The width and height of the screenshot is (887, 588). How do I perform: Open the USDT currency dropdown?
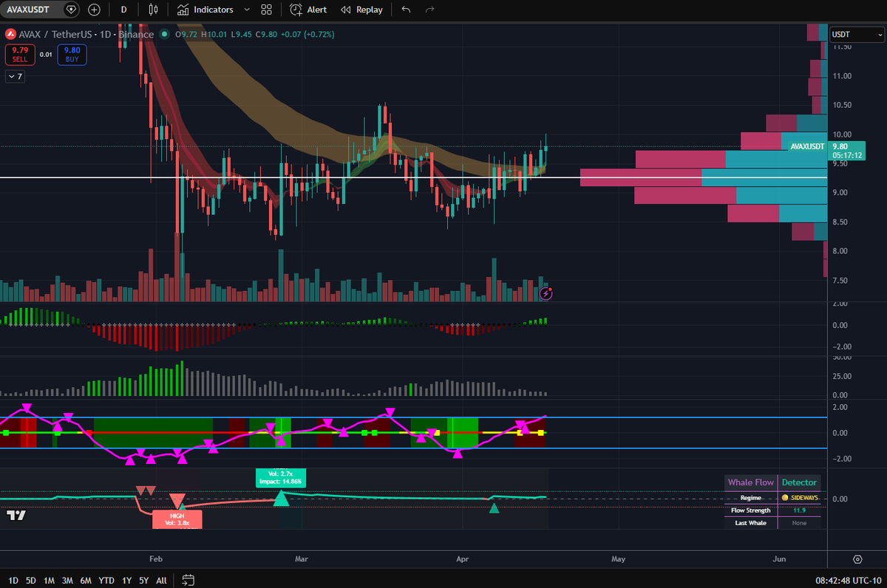(x=856, y=34)
